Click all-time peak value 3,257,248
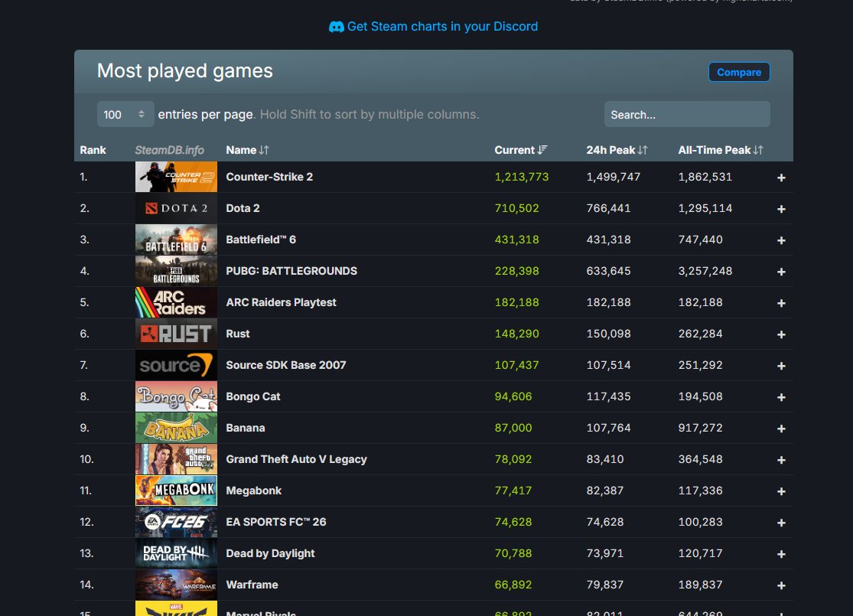Screen dimensions: 853x616 point(705,271)
